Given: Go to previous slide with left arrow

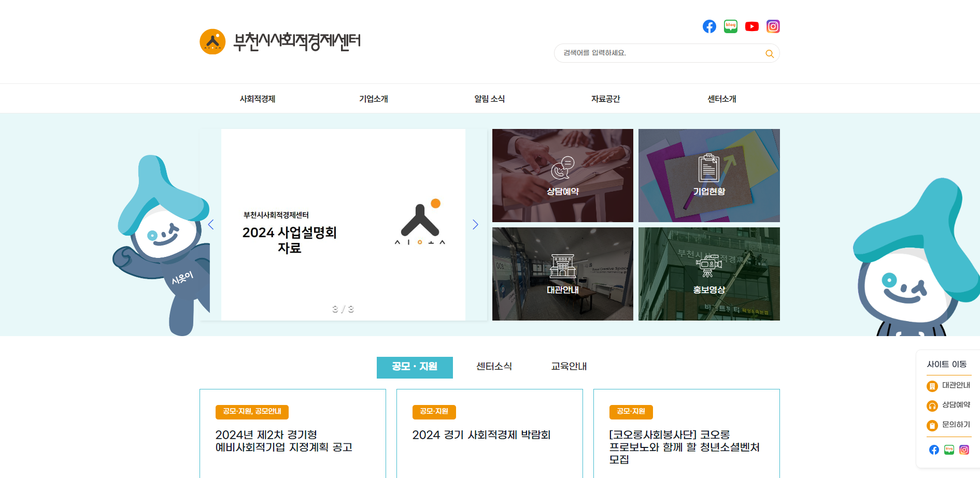Looking at the screenshot, I should (211, 224).
